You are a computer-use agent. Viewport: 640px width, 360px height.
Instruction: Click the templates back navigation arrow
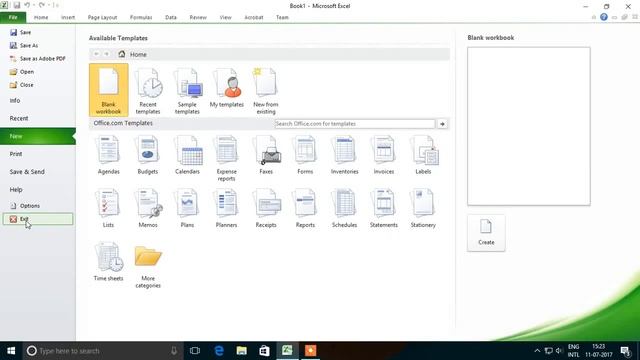click(x=96, y=54)
